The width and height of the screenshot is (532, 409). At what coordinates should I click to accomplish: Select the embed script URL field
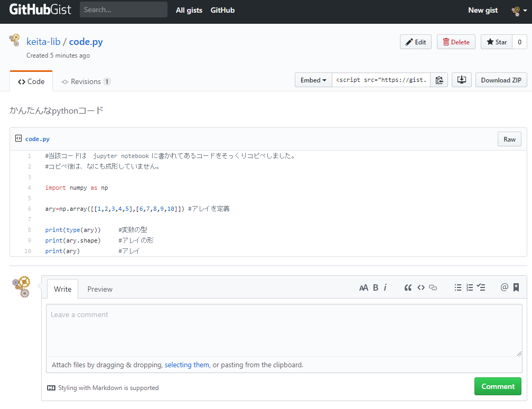(381, 80)
